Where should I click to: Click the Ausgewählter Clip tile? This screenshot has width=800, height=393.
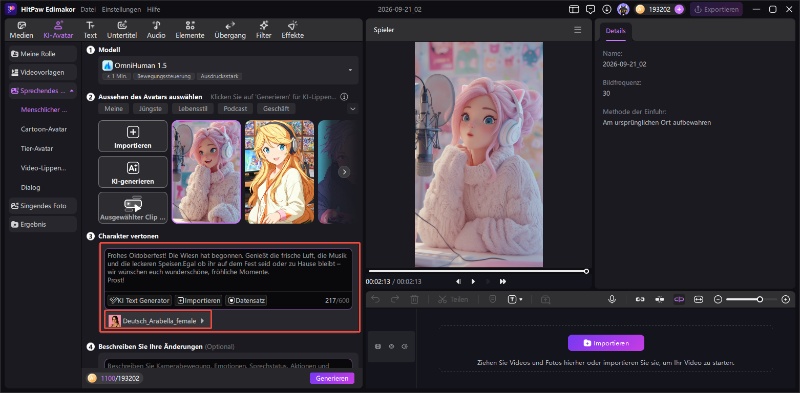pyautogui.click(x=133, y=208)
